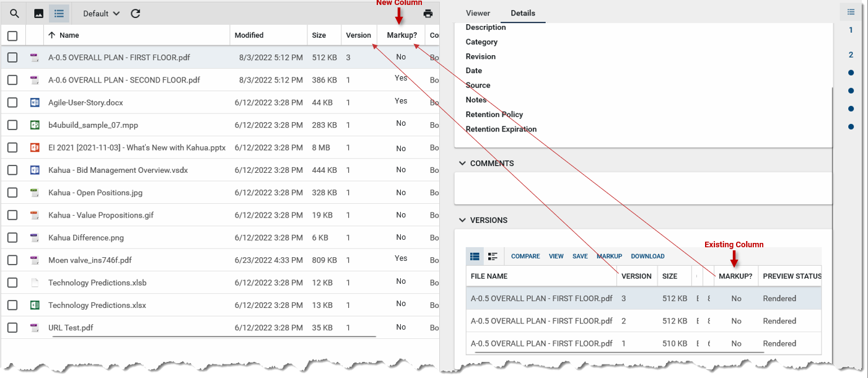Click the list icon in right sidebar
This screenshot has height=378, width=868.
[x=851, y=12]
